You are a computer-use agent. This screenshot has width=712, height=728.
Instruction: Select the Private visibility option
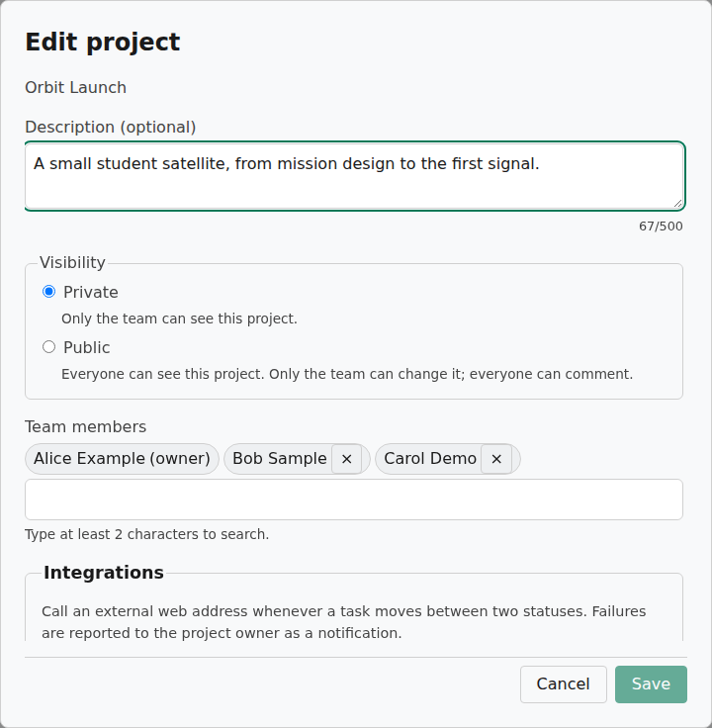(x=48, y=292)
